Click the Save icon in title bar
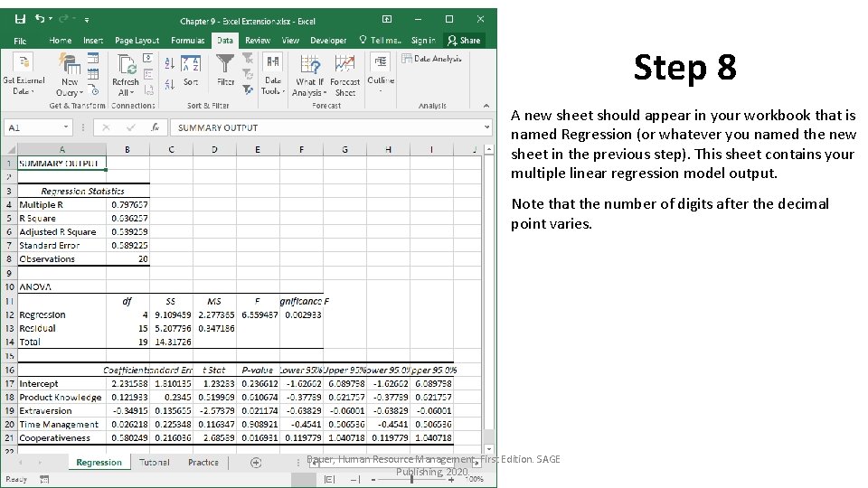Viewport: 868px width, 488px height. click(x=20, y=19)
